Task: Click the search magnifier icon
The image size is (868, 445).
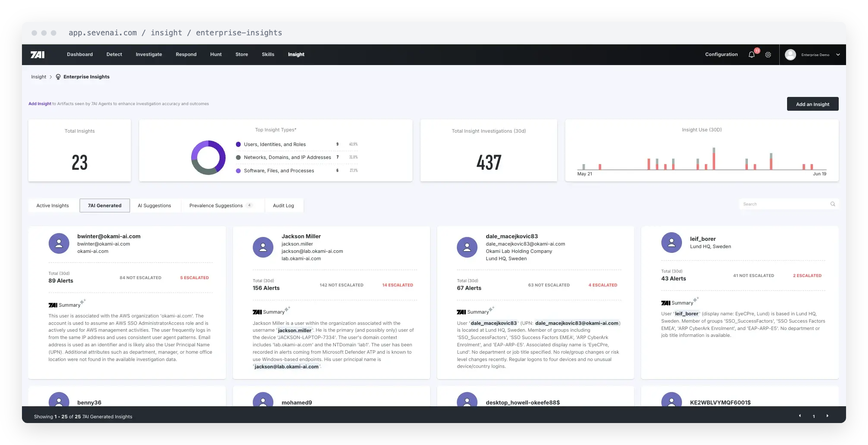Action: point(833,204)
